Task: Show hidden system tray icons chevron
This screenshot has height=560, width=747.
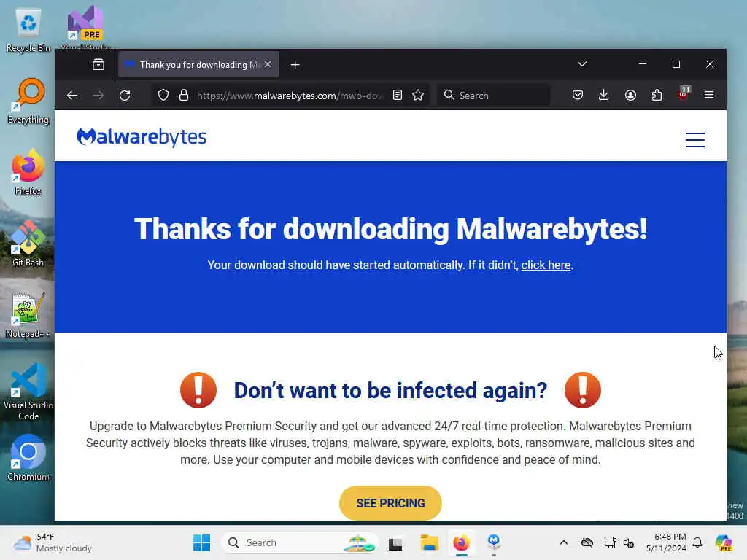Action: pyautogui.click(x=564, y=542)
